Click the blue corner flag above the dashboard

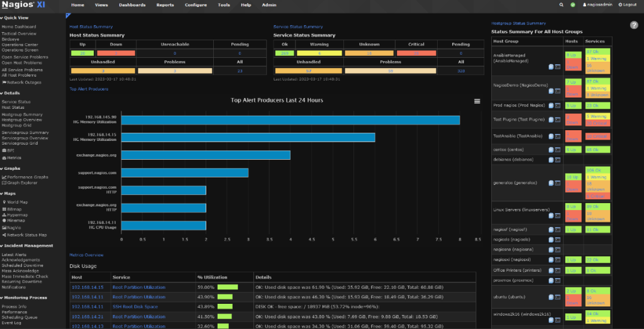[68, 16]
